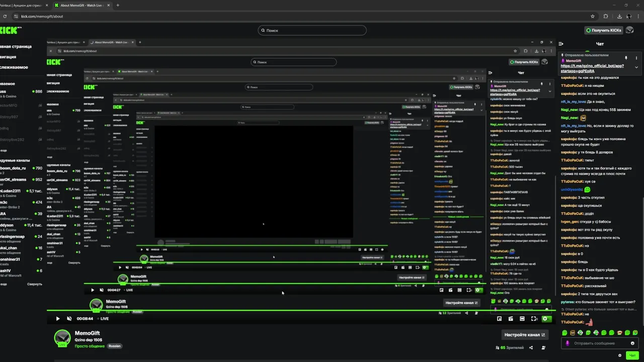This screenshot has width=644, height=362.
Task: Jump to LIVE on the outermost player bar
Action: pyautogui.click(x=102, y=319)
